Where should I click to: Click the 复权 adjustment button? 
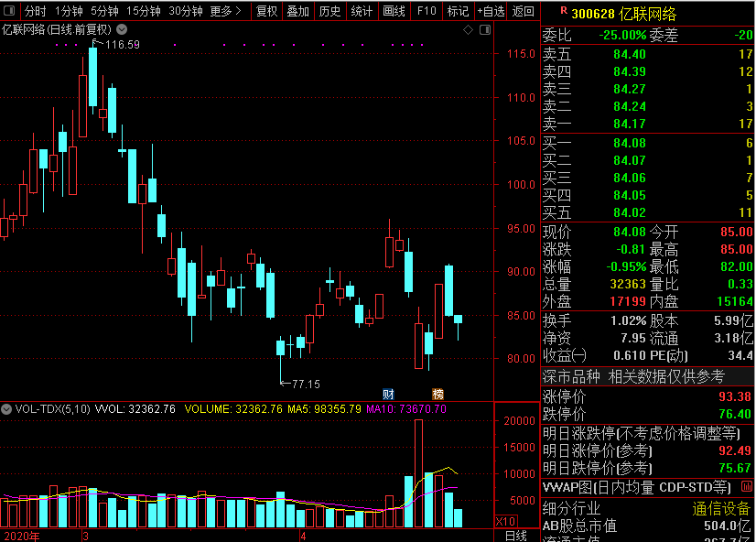(266, 11)
